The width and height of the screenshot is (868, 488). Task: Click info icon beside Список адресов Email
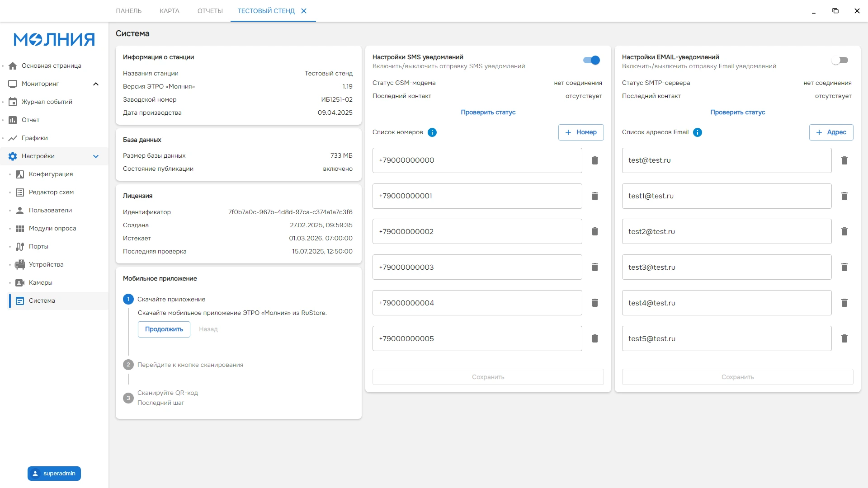coord(698,132)
